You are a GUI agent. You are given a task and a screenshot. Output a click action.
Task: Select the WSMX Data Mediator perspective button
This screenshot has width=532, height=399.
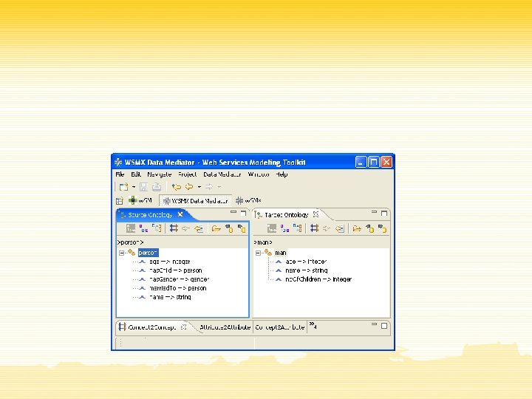click(x=195, y=201)
